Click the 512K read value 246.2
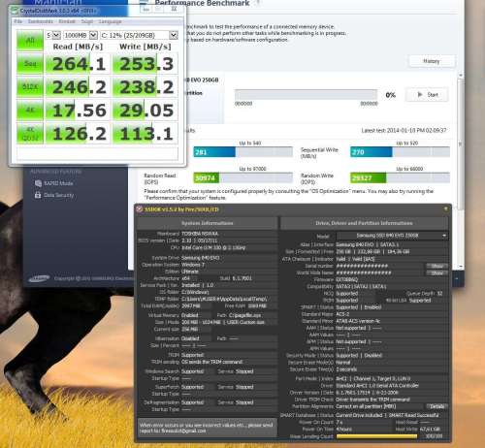The width and height of the screenshot is (485, 448). [x=78, y=87]
